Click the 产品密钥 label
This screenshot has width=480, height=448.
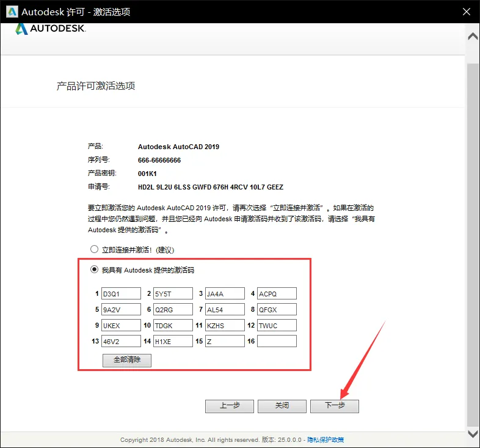point(102,174)
